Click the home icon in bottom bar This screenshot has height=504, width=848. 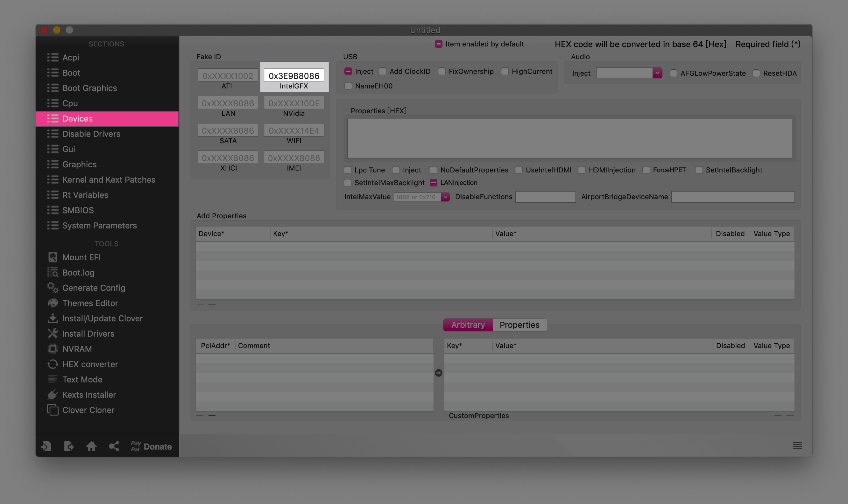tap(91, 446)
